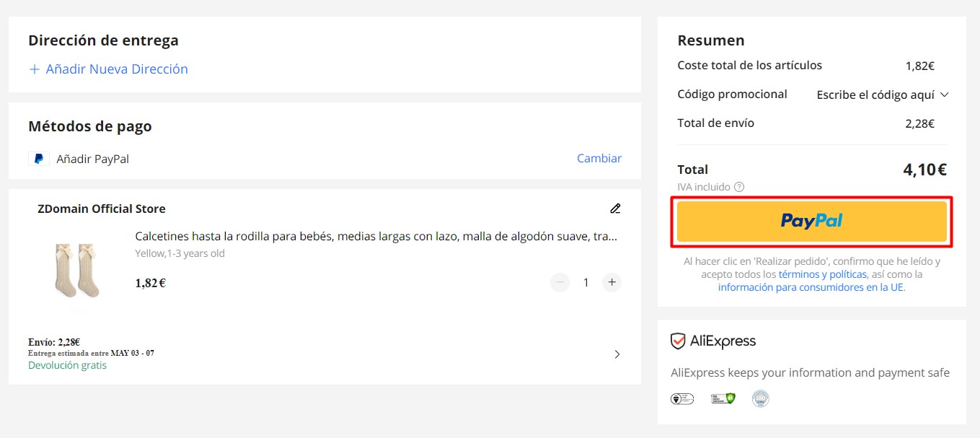Expand the promo code 'Escribe el código aquí' dropdown
Image resolution: width=980 pixels, height=438 pixels.
pyautogui.click(x=882, y=95)
